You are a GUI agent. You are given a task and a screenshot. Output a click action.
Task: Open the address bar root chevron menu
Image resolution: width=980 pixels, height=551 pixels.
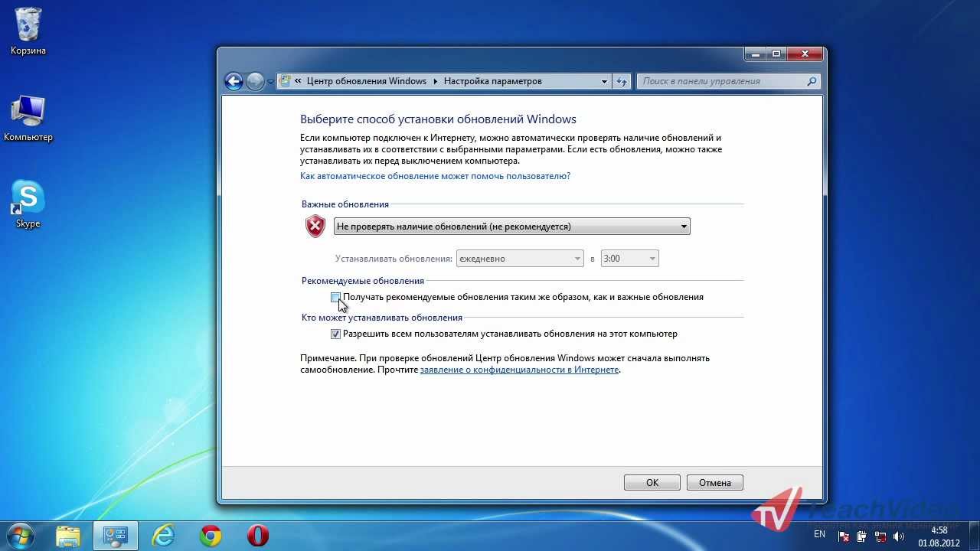(298, 81)
